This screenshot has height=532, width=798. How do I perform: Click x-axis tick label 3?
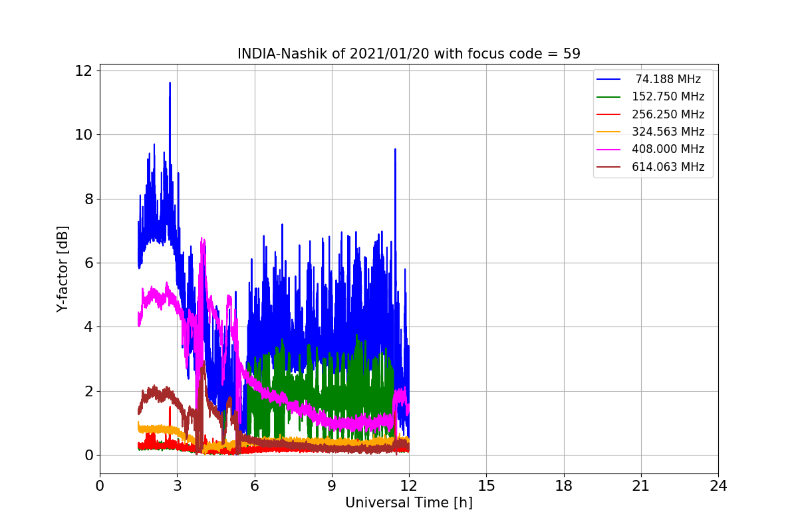click(177, 485)
